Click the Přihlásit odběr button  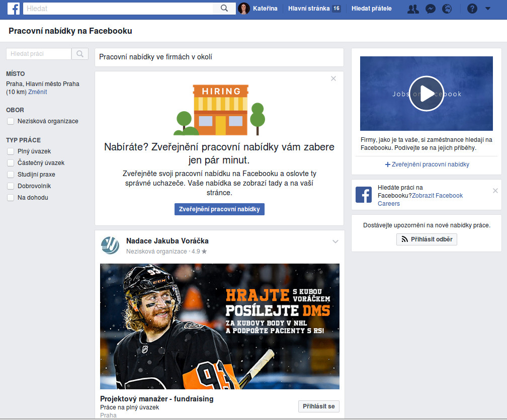(427, 239)
